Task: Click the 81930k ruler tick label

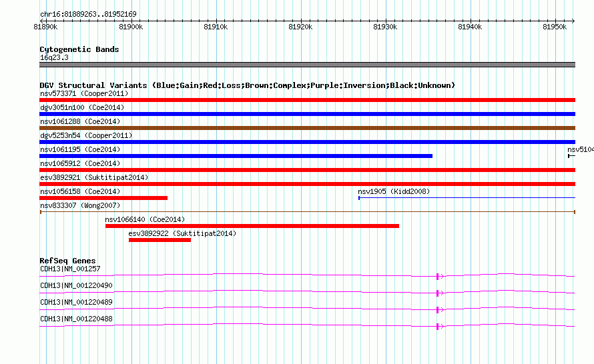Action: (385, 27)
